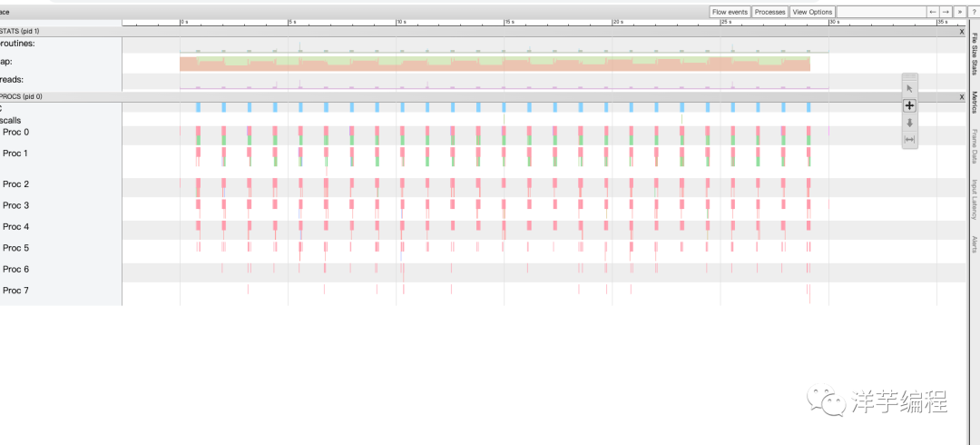Open the Alerts side tab

click(975, 244)
